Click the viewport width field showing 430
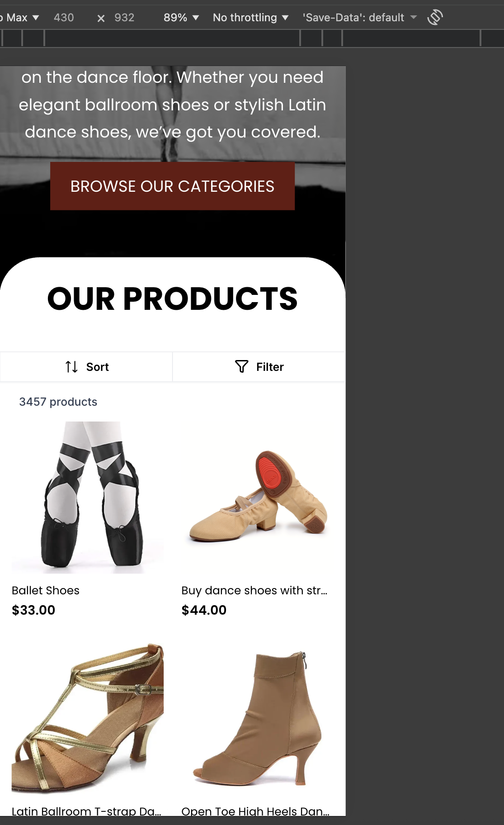The width and height of the screenshot is (504, 825). pos(64,18)
